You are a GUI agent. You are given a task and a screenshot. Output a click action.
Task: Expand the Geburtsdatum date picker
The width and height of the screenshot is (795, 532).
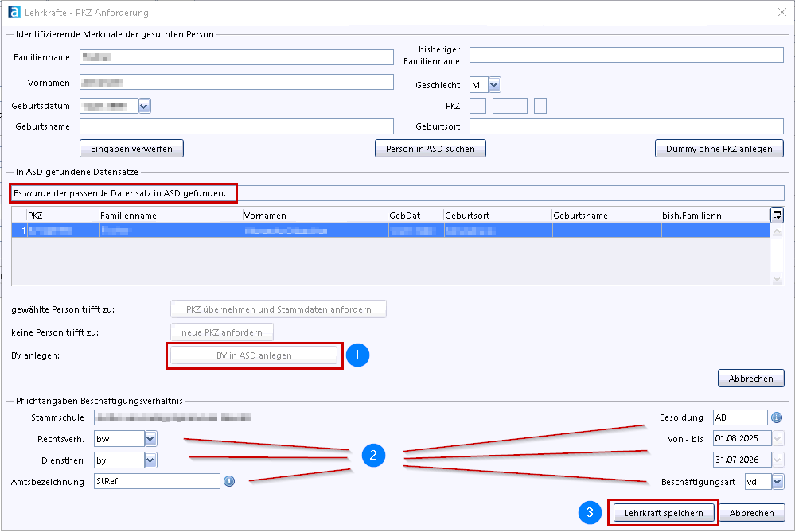(144, 106)
